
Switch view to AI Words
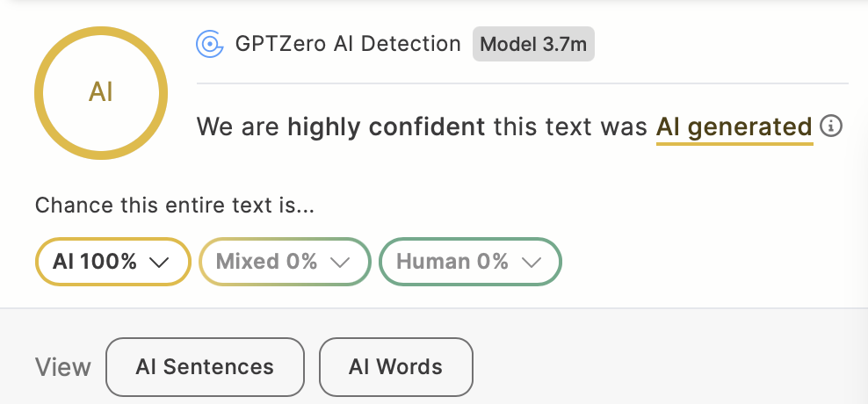(395, 367)
